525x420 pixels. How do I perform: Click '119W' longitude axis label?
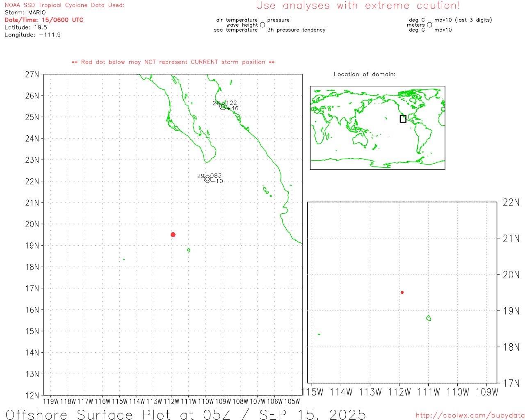51,401
